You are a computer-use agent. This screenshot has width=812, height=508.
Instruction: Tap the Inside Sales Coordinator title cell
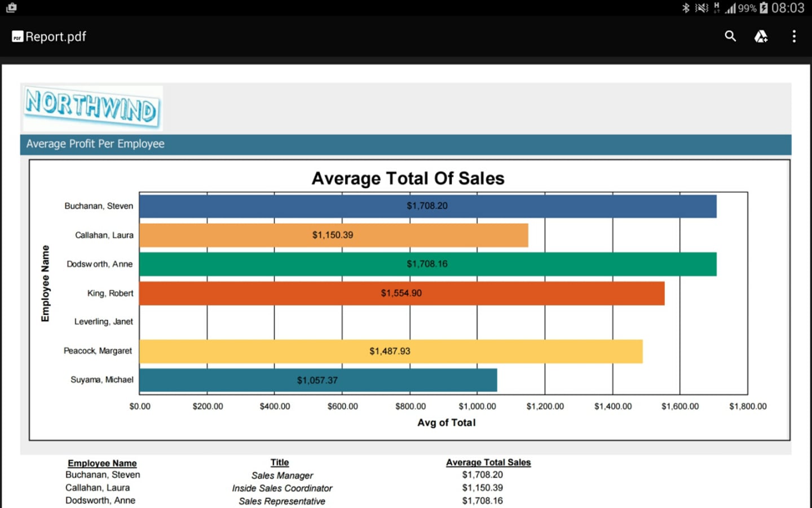click(x=282, y=489)
